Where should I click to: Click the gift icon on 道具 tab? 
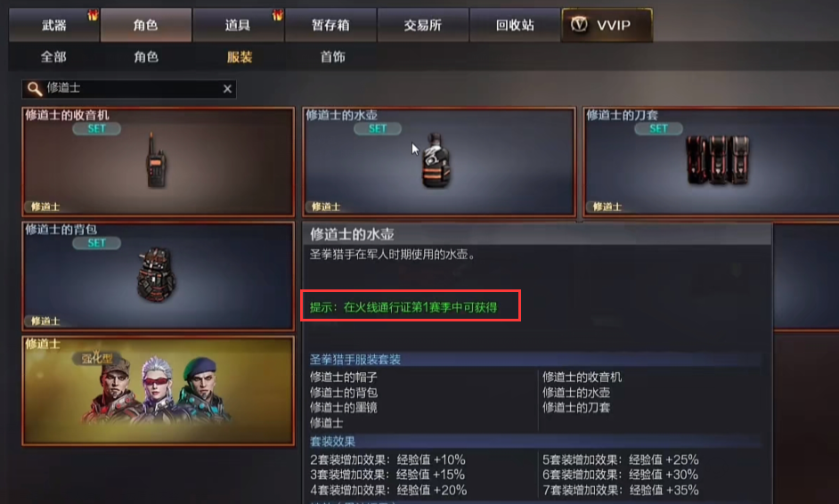coord(277,15)
